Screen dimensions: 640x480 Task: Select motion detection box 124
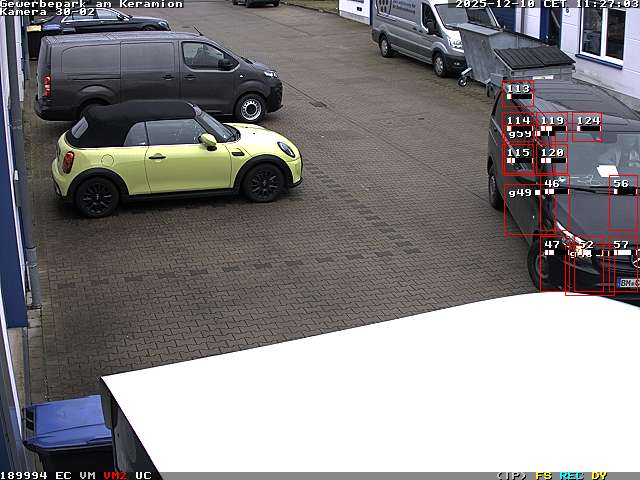coord(587,125)
